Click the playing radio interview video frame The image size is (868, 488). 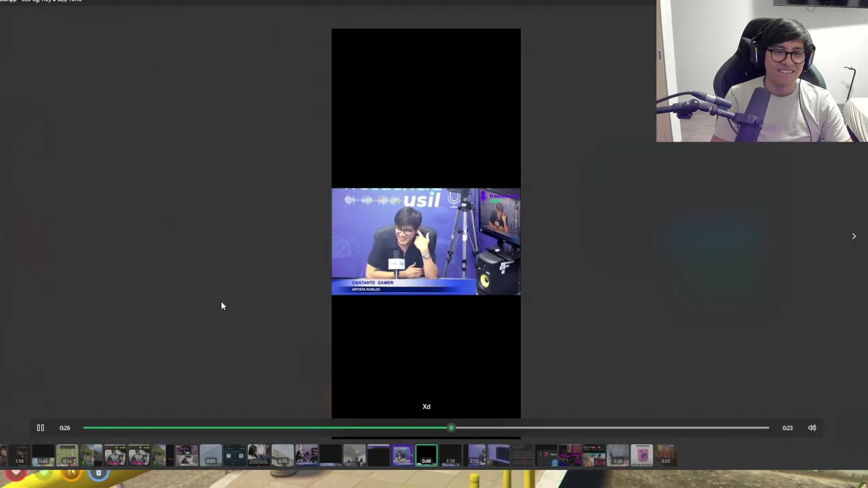pyautogui.click(x=426, y=241)
